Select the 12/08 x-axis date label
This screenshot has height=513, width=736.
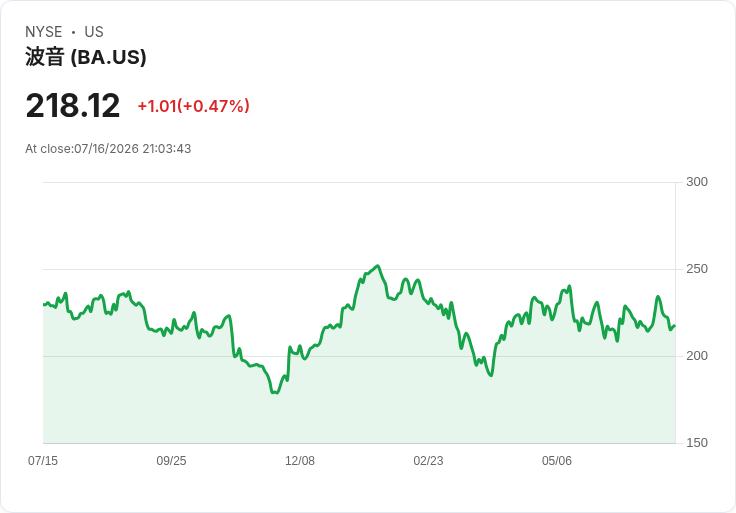[x=300, y=461]
